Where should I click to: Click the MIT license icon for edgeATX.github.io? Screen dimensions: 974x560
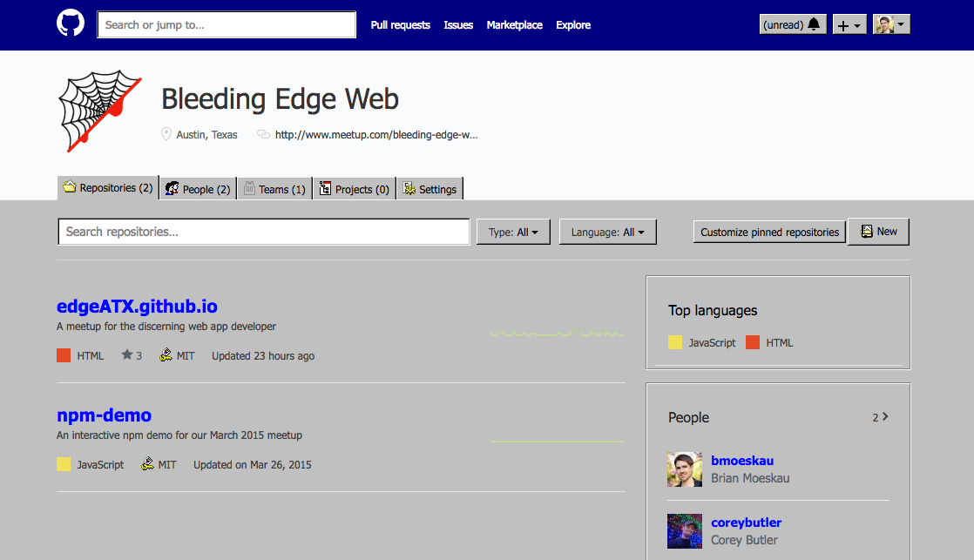tap(166, 354)
